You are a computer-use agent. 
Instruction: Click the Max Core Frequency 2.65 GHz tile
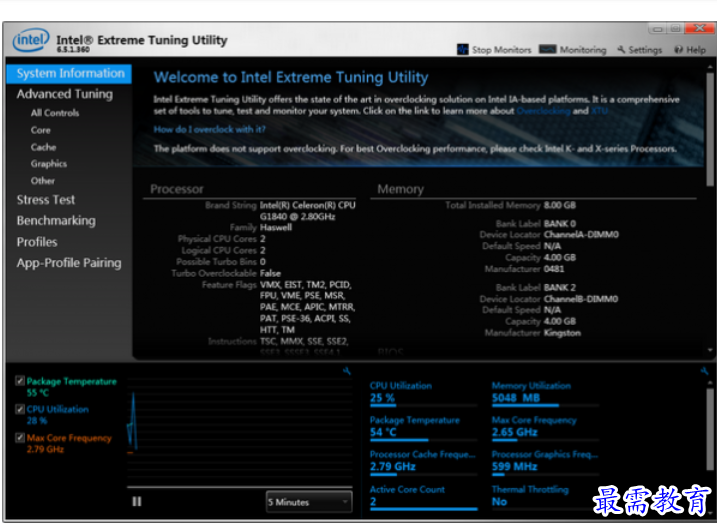point(544,428)
